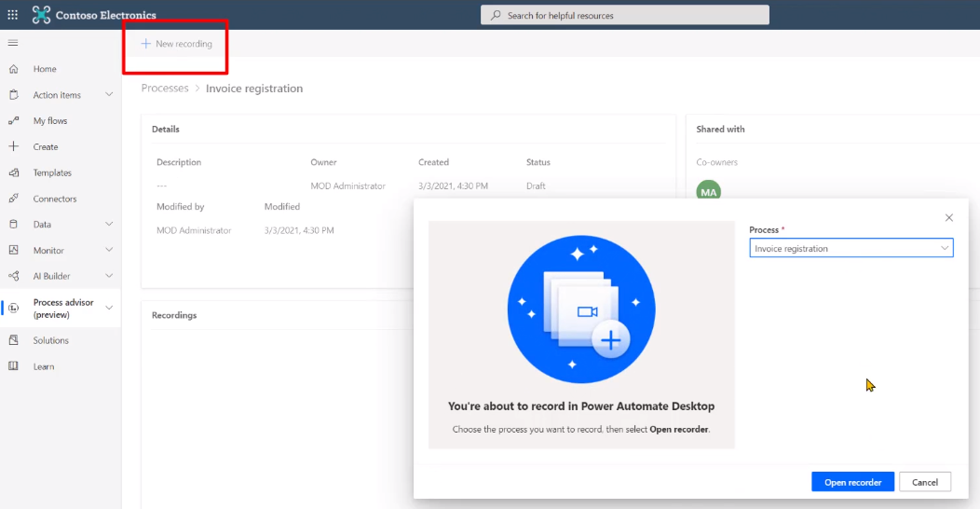Click the My flows icon

(x=14, y=120)
